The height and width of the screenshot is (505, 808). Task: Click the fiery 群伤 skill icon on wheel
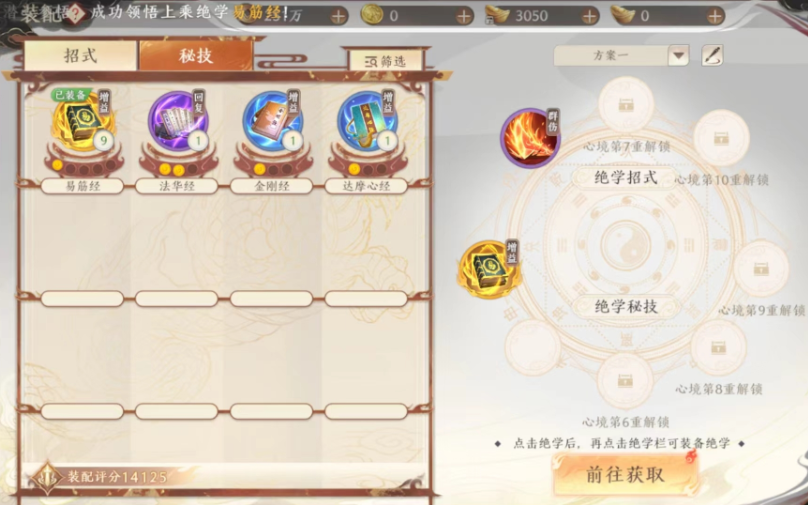click(530, 138)
